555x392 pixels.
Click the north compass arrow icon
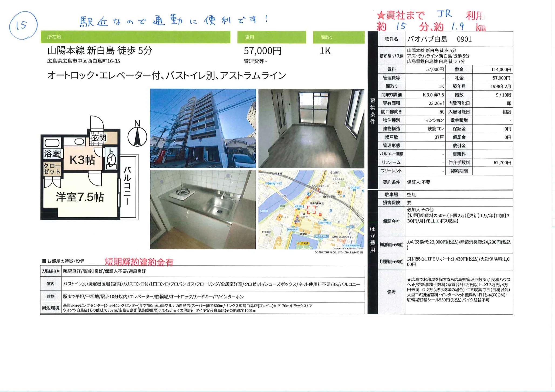[x=137, y=136]
